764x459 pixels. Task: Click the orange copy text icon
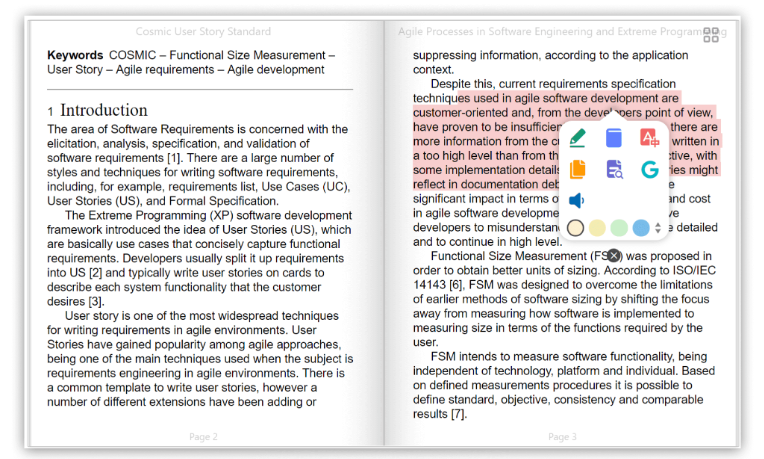[577, 169]
